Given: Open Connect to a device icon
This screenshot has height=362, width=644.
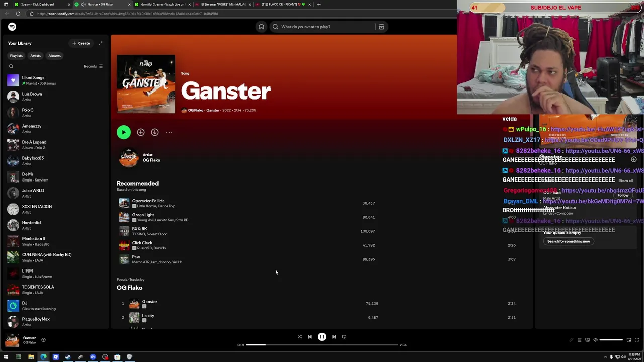Looking at the screenshot, I should pos(587,340).
